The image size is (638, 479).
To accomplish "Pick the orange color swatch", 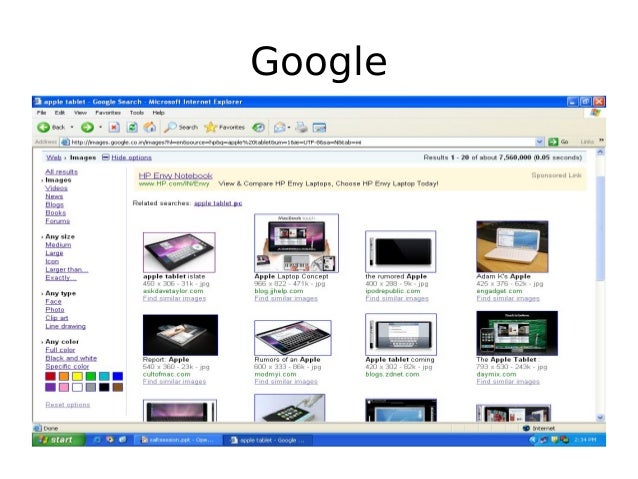I will [x=63, y=376].
